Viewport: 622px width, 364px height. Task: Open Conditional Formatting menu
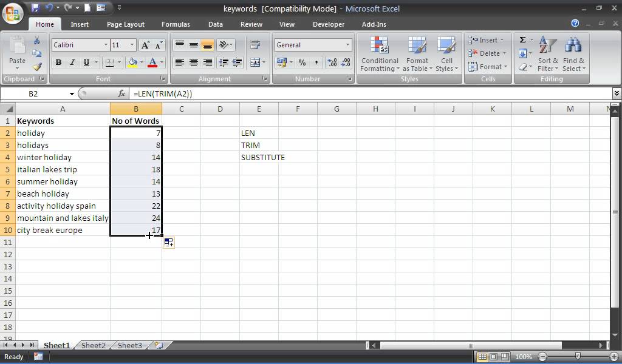(380, 54)
